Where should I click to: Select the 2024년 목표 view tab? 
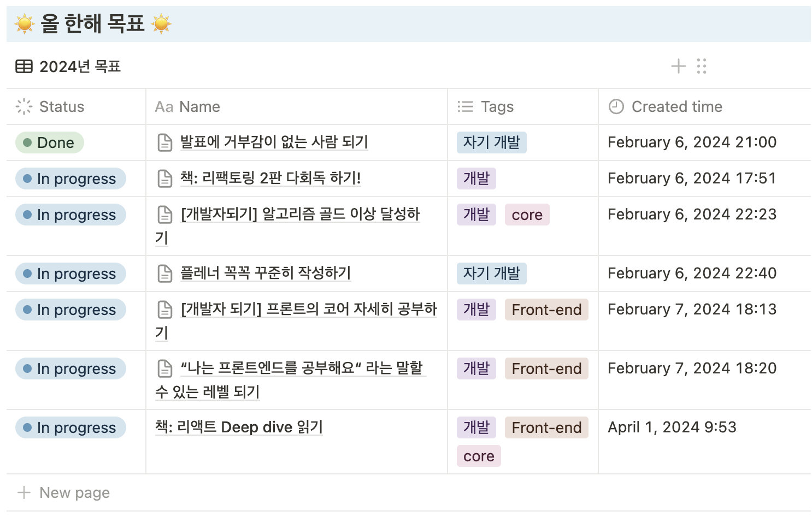[80, 67]
